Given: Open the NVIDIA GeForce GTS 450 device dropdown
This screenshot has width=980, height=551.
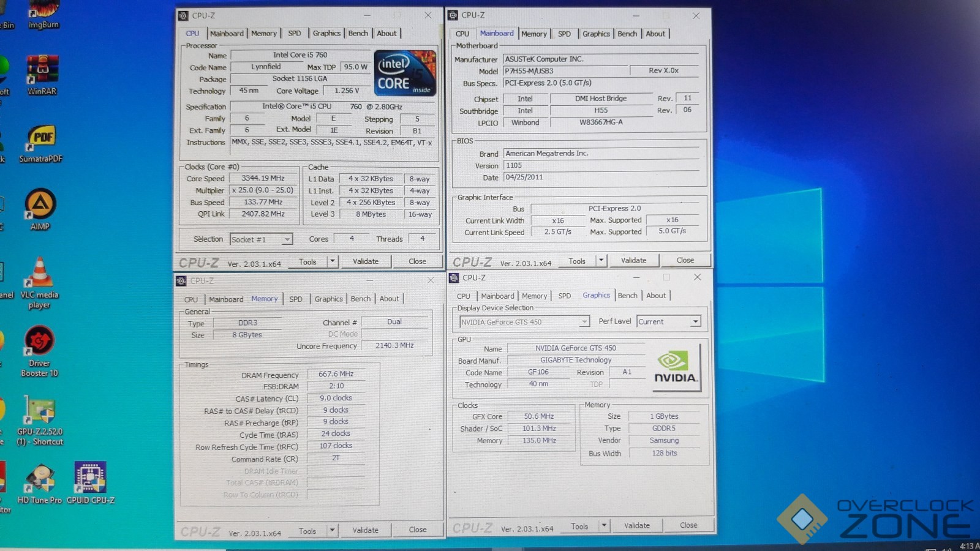Looking at the screenshot, I should click(x=584, y=322).
